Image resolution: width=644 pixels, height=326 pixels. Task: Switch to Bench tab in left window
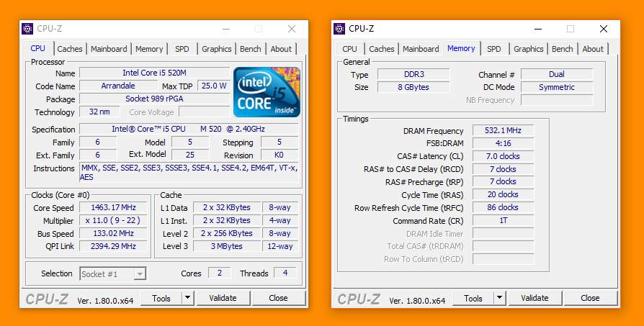tap(251, 49)
